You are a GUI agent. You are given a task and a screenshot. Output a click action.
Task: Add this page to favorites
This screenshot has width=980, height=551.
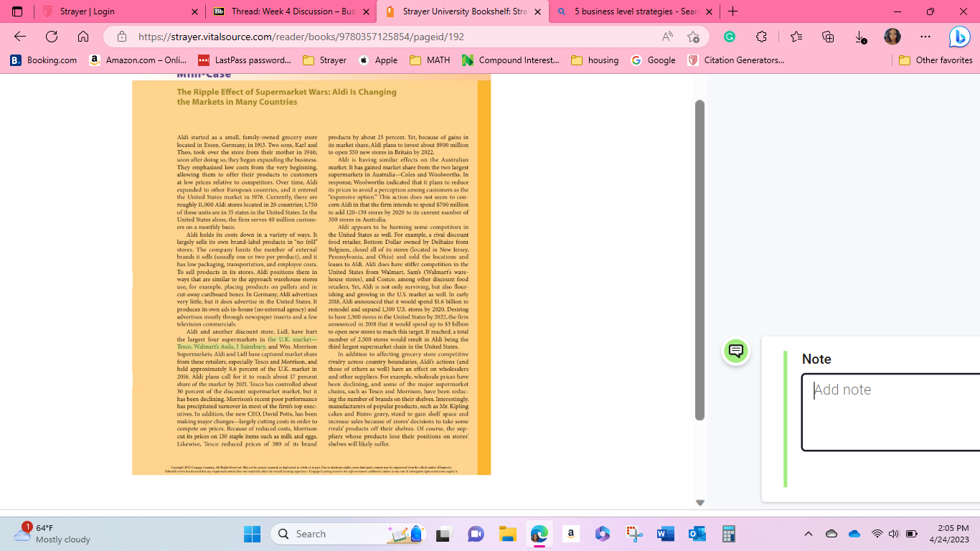tap(693, 37)
